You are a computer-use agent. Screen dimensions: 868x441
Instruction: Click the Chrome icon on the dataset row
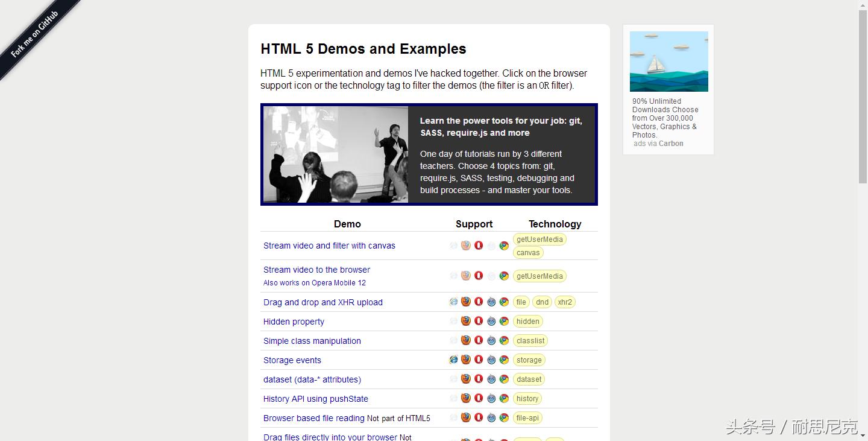[504, 378]
